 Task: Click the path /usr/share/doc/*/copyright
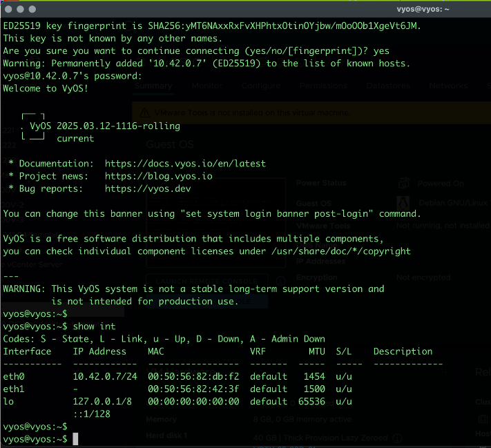pyautogui.click(x=341, y=251)
